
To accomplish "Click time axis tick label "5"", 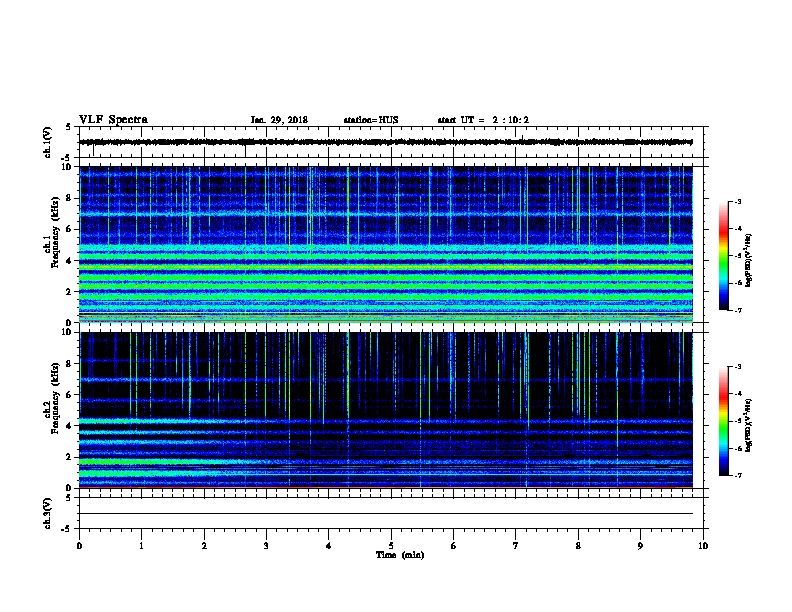I will pyautogui.click(x=391, y=546).
